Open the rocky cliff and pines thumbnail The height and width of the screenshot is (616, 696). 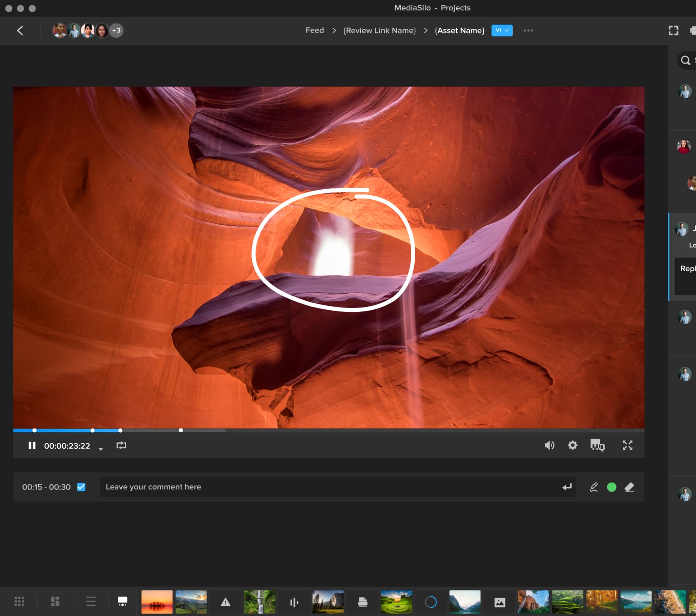coord(328,601)
